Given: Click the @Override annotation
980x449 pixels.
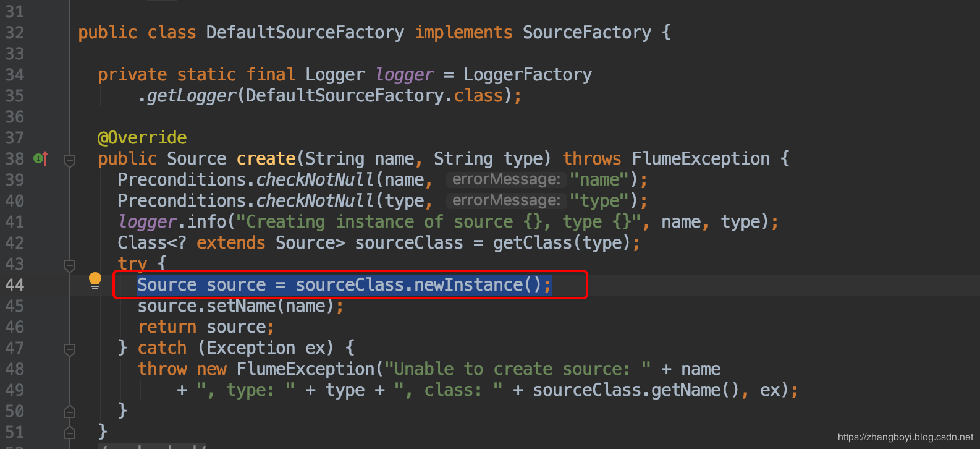Looking at the screenshot, I should coord(142,138).
